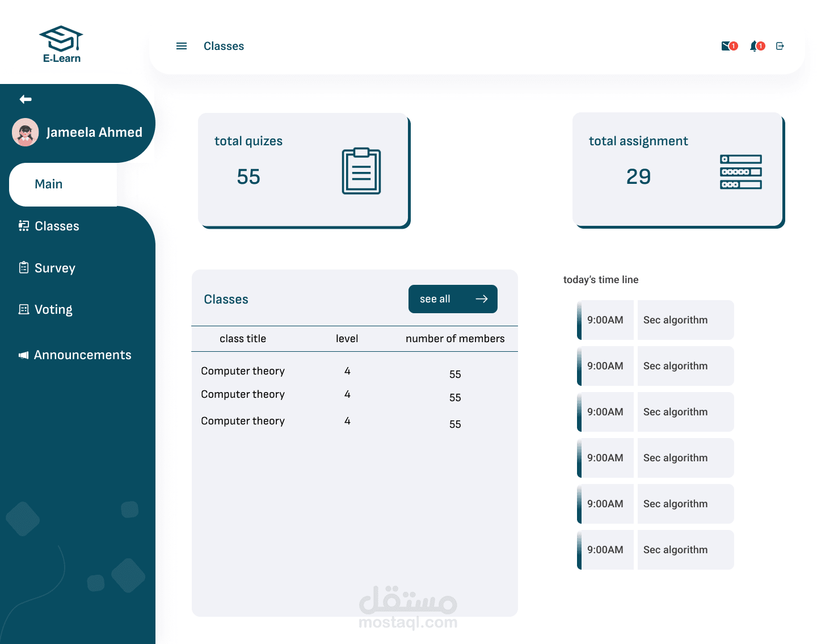Open Jameela Ahmed's avatar picture

coord(26,132)
